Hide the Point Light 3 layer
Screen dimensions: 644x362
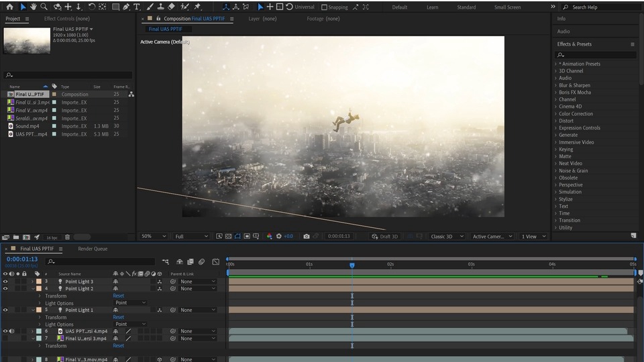click(5, 282)
